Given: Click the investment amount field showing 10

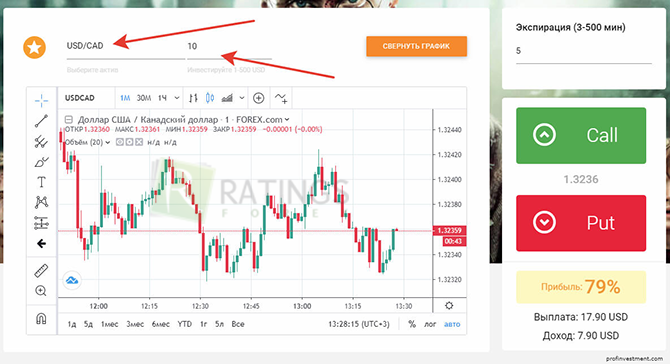Looking at the screenshot, I should tap(229, 47).
